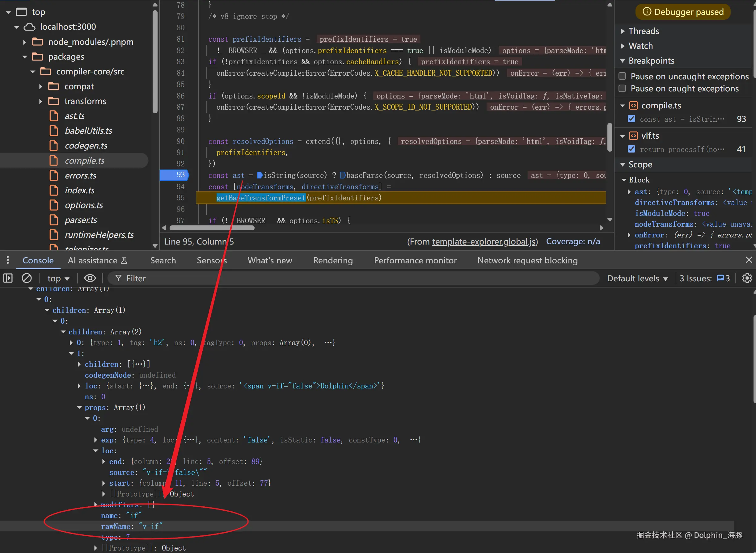Click vIf.ts file icon in breakpoints
The height and width of the screenshot is (553, 756).
click(633, 136)
